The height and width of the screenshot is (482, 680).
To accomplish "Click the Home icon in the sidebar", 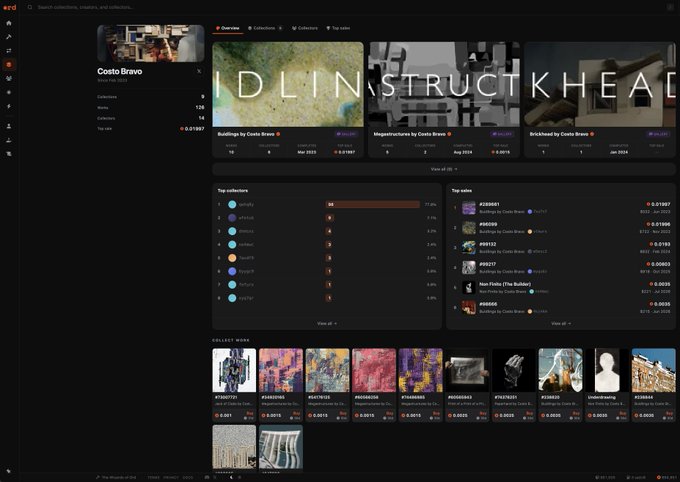I will pyautogui.click(x=9, y=23).
